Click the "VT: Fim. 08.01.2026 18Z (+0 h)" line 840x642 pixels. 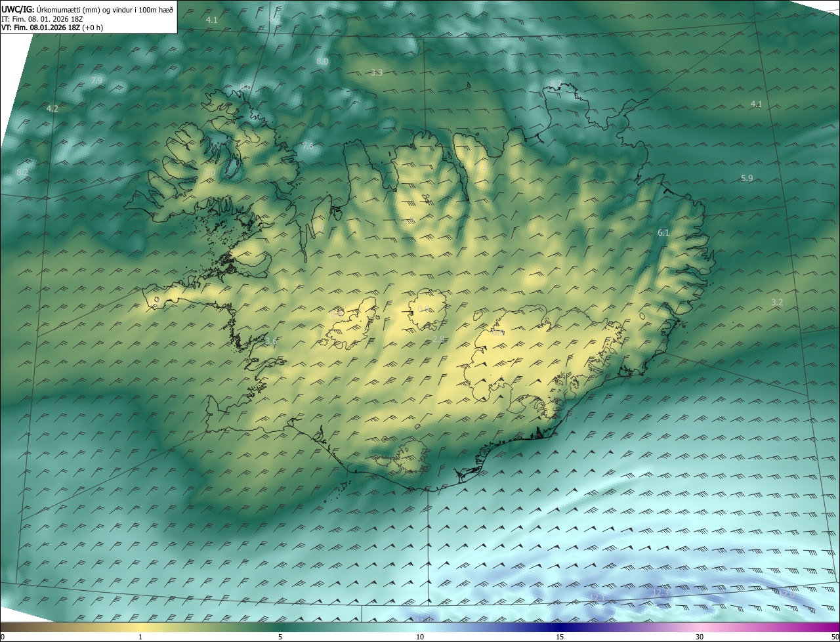pos(52,28)
